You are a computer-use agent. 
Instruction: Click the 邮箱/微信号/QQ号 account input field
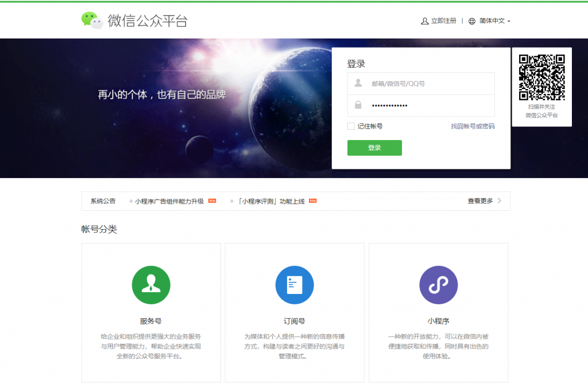pyautogui.click(x=421, y=84)
